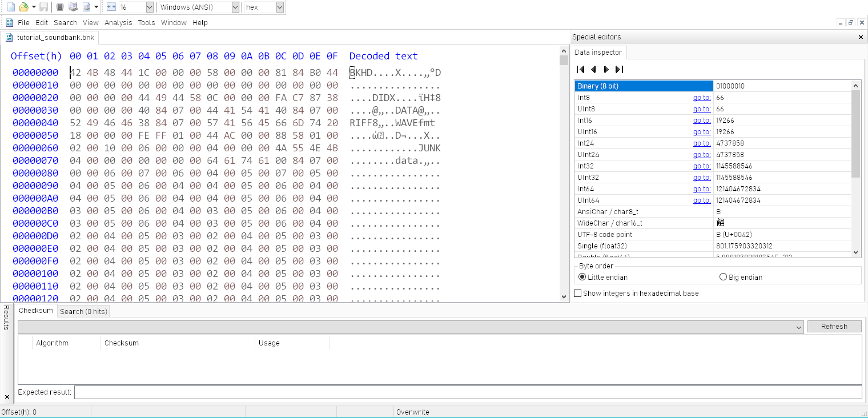Click go to link for Int24

[x=702, y=143]
